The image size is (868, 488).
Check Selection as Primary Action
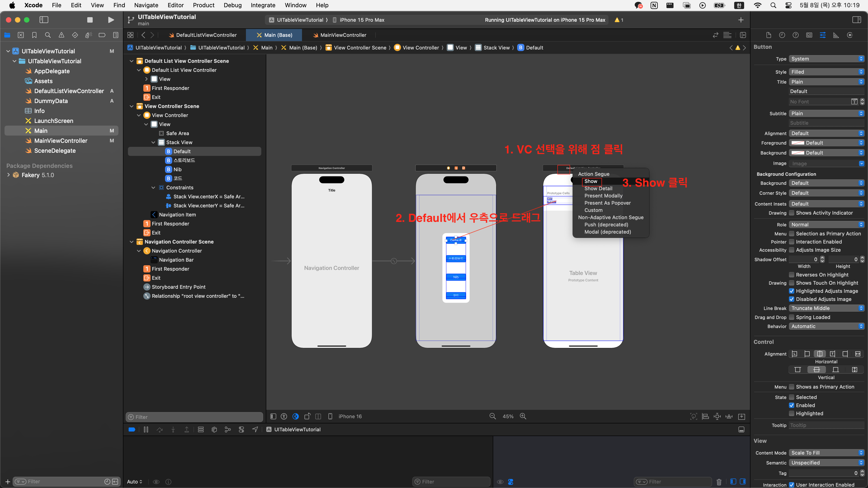[792, 233]
